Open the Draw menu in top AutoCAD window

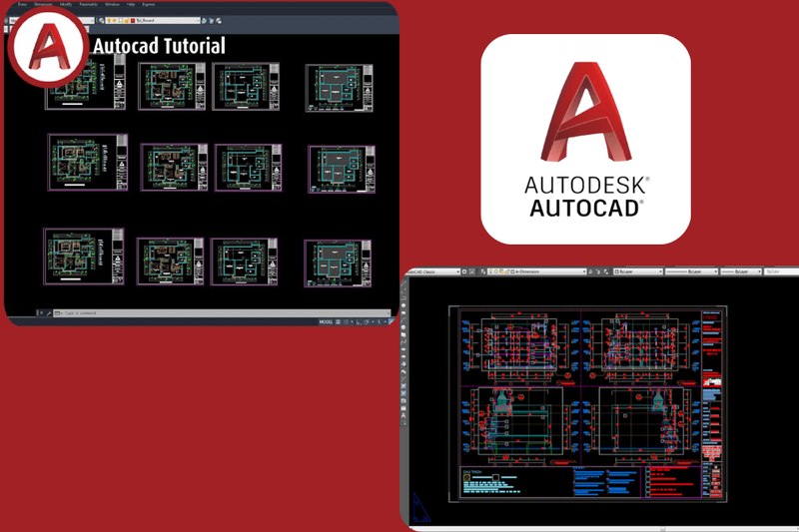click(22, 5)
